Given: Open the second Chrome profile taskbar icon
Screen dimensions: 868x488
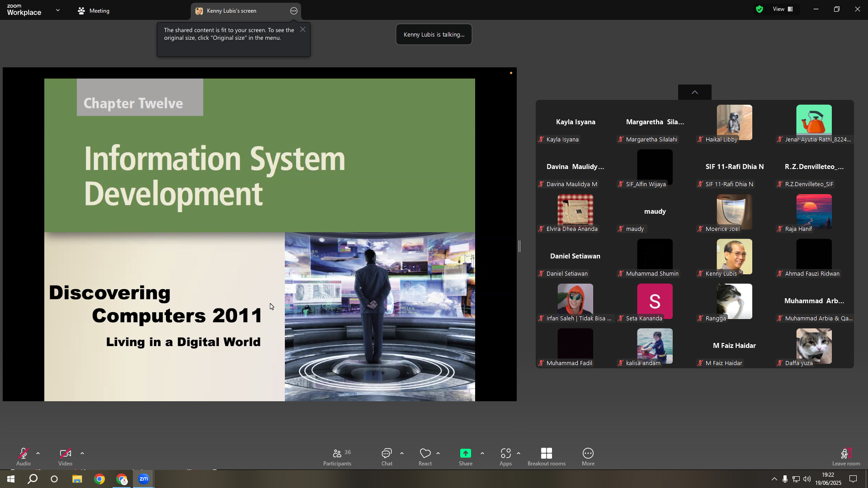Looking at the screenshot, I should point(122,479).
